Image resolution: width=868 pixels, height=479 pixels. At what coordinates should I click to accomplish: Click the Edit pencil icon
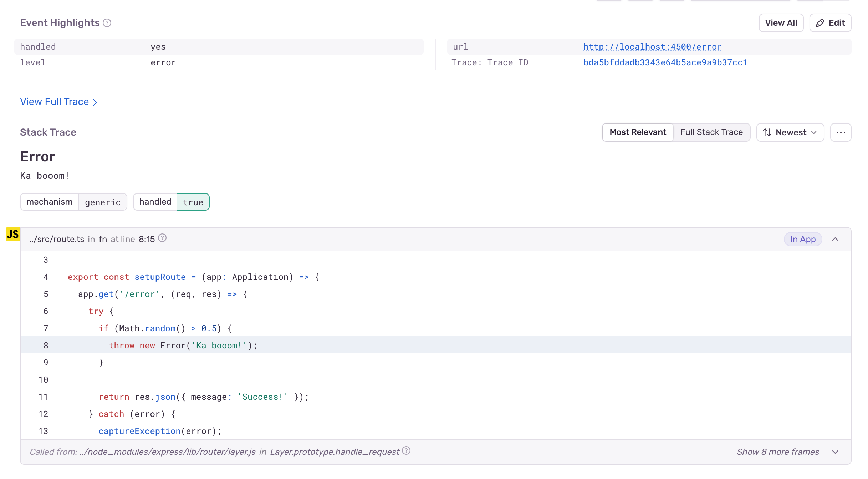(x=820, y=22)
